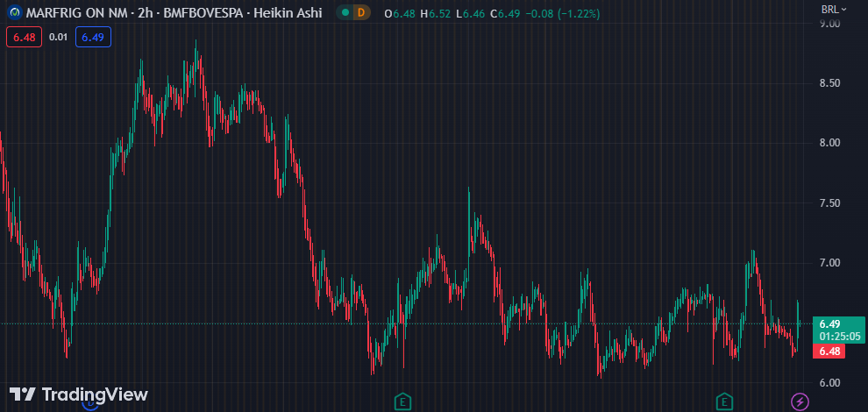Click the purple lightning bolt icon

click(x=799, y=401)
